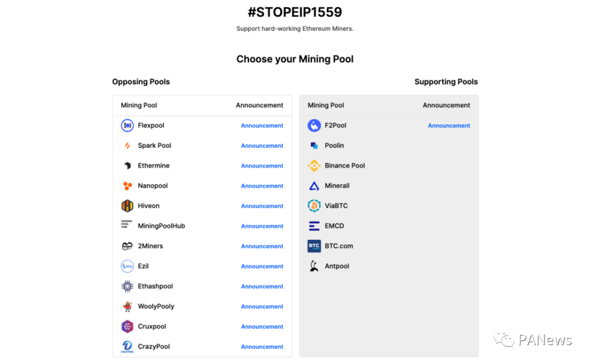
Task: Click the F2Pool blue fish icon
Action: click(314, 125)
